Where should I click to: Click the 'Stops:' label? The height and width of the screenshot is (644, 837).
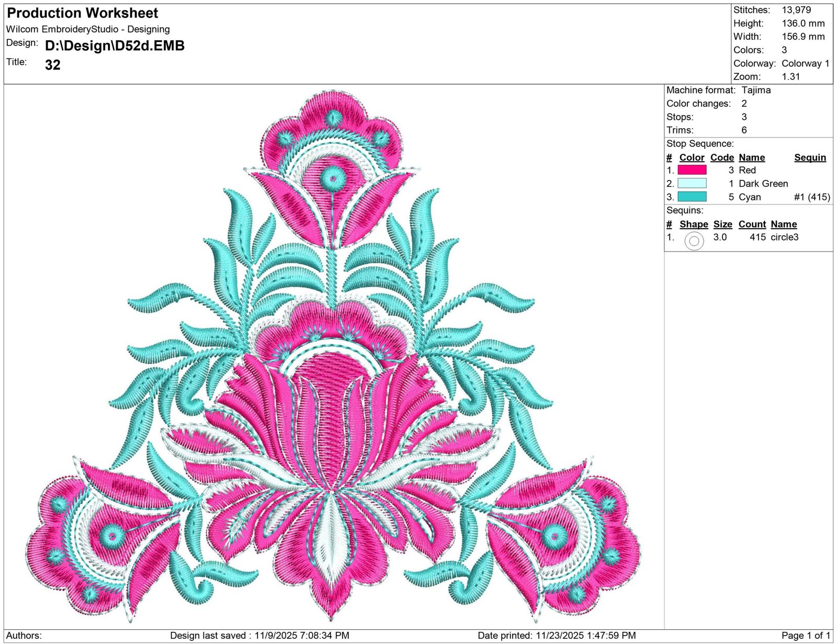tap(680, 117)
